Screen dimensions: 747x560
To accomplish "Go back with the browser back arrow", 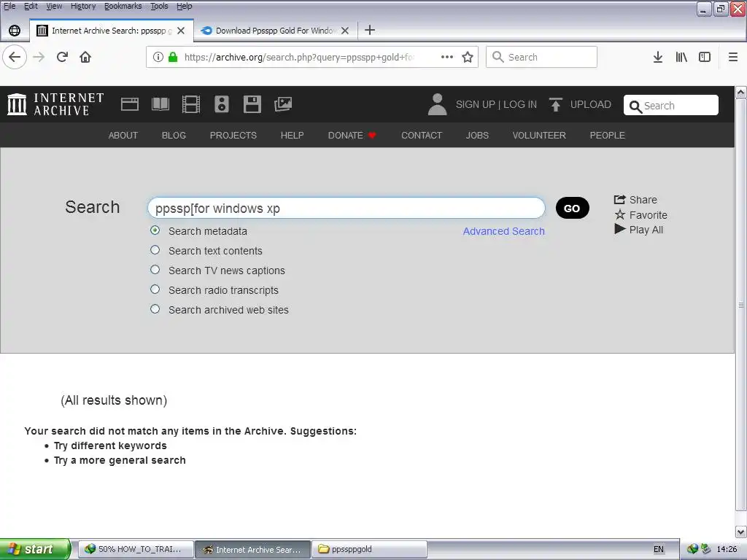I will point(15,57).
